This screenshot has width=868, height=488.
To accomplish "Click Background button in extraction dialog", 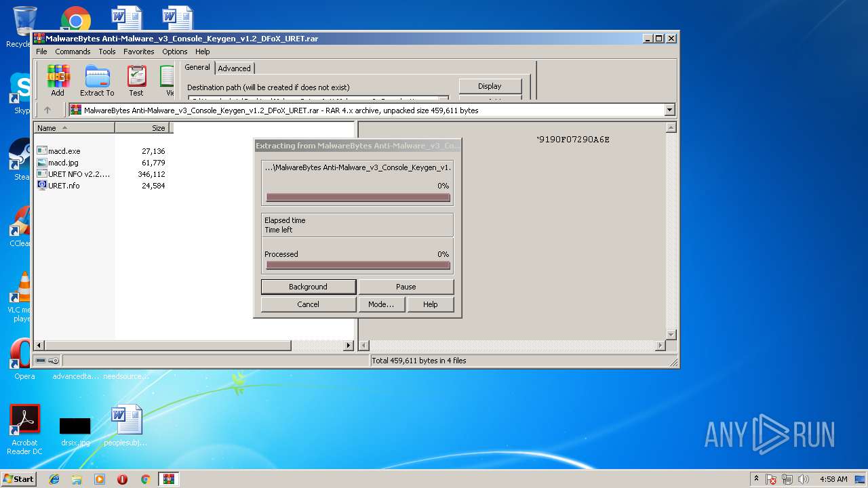I will tap(308, 287).
